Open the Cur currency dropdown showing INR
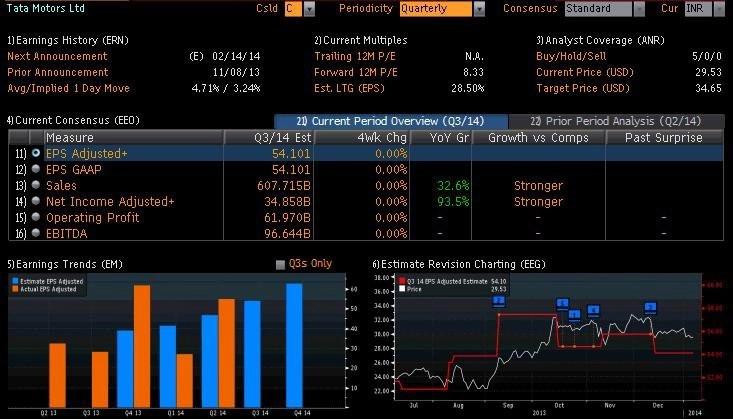The height and width of the screenshot is (419, 733). pyautogui.click(x=704, y=9)
